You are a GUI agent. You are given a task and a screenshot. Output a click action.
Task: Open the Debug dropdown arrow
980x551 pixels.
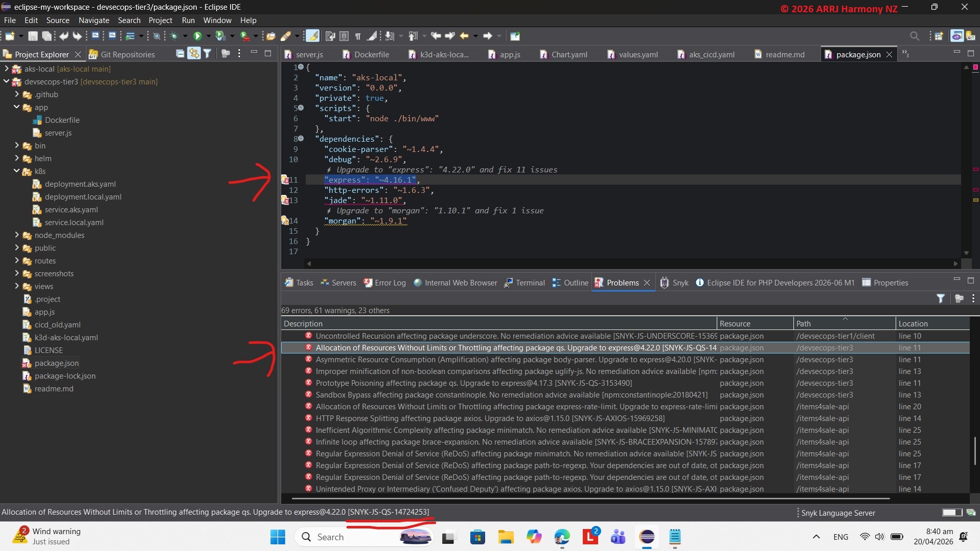click(x=185, y=36)
